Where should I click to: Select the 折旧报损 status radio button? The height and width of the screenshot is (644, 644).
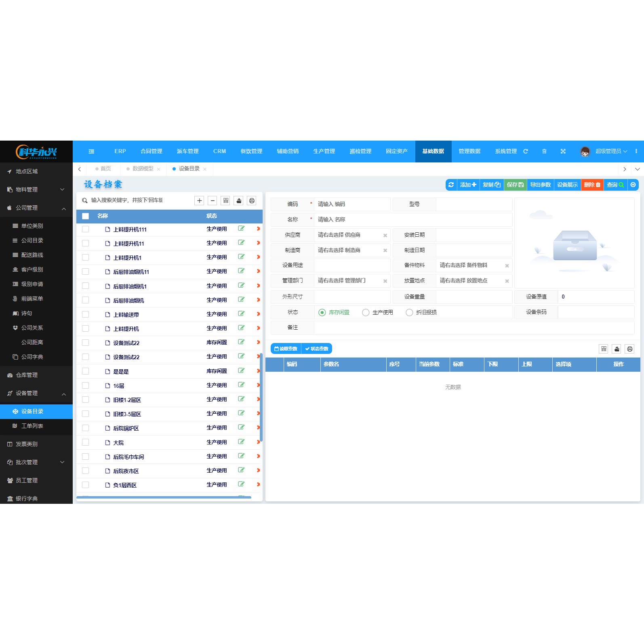pyautogui.click(x=409, y=313)
